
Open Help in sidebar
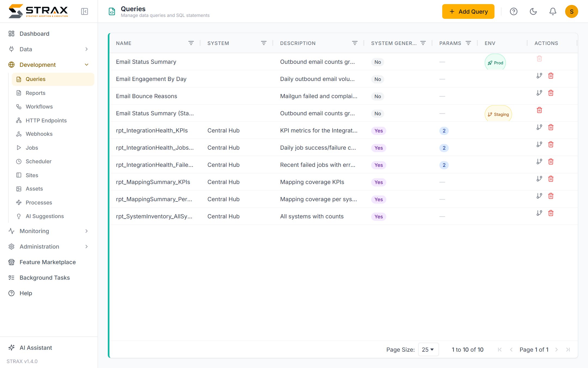pos(48,293)
